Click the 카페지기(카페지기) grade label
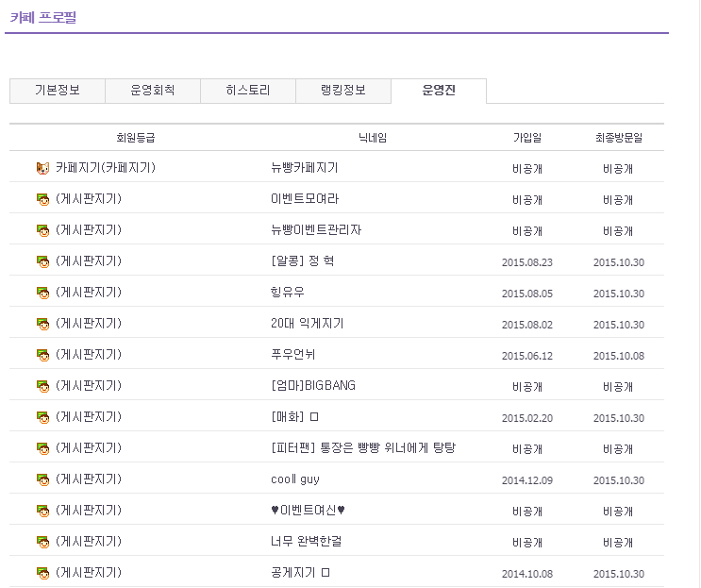The image size is (701, 588). coord(106,168)
